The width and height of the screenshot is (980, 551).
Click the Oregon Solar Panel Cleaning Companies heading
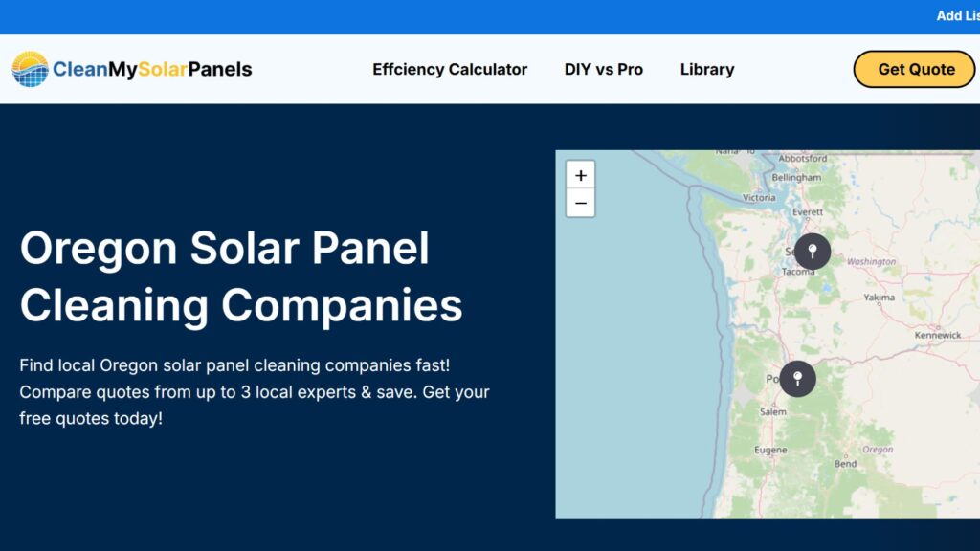tap(241, 276)
